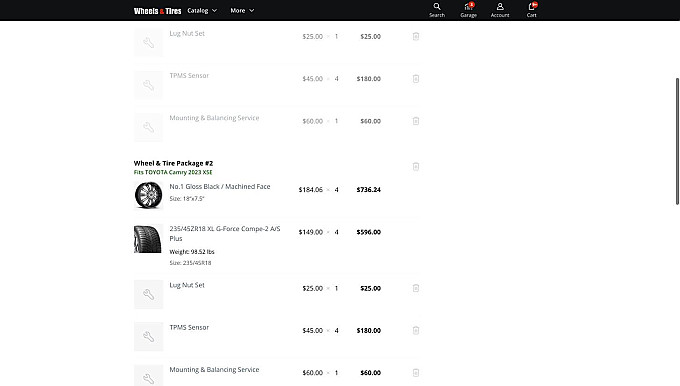Screen dimensions: 680x386
Task: Click wrench placeholder for faded Mounting & Balancing
Action: 148,127
